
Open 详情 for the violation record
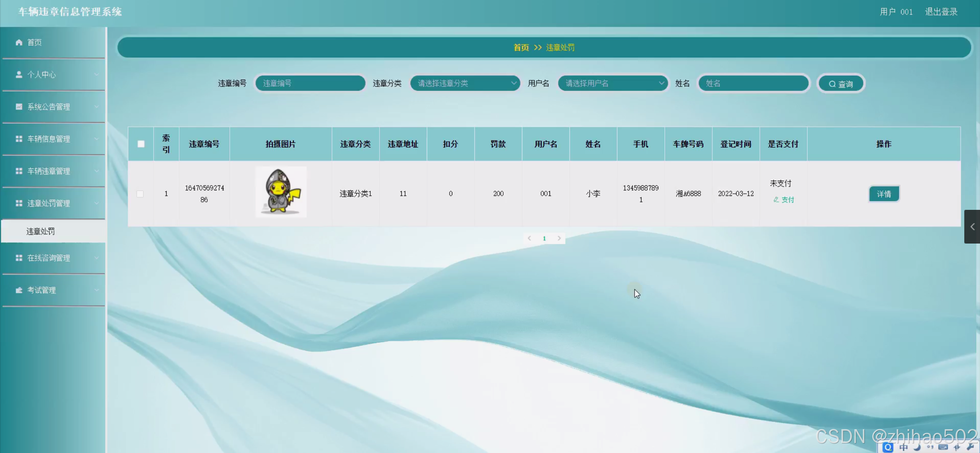(883, 194)
